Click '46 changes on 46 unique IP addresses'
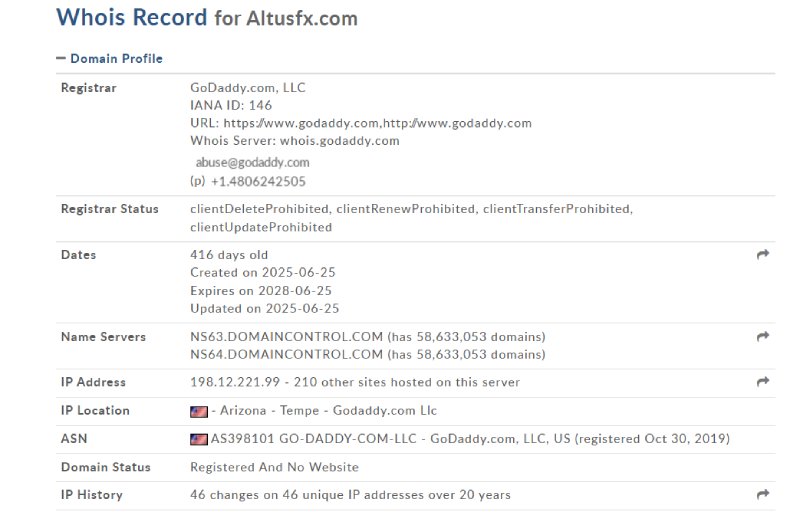 click(x=322, y=495)
